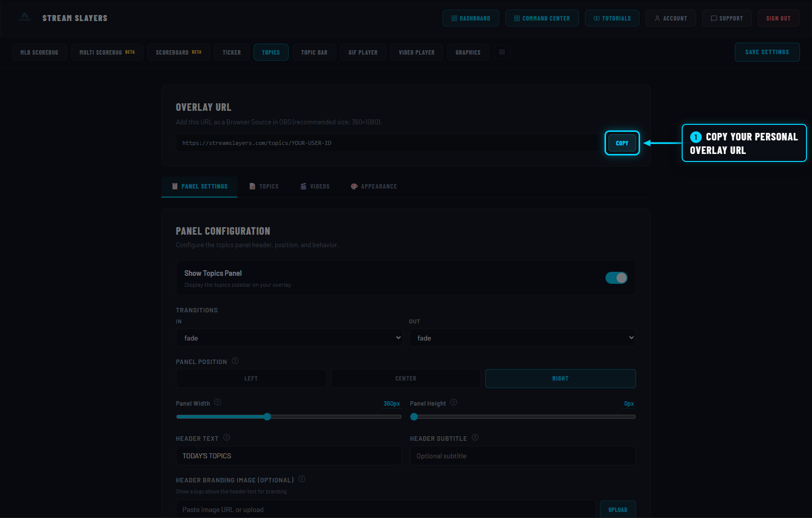The image size is (812, 518).
Task: Click Sign Out
Action: [778, 18]
